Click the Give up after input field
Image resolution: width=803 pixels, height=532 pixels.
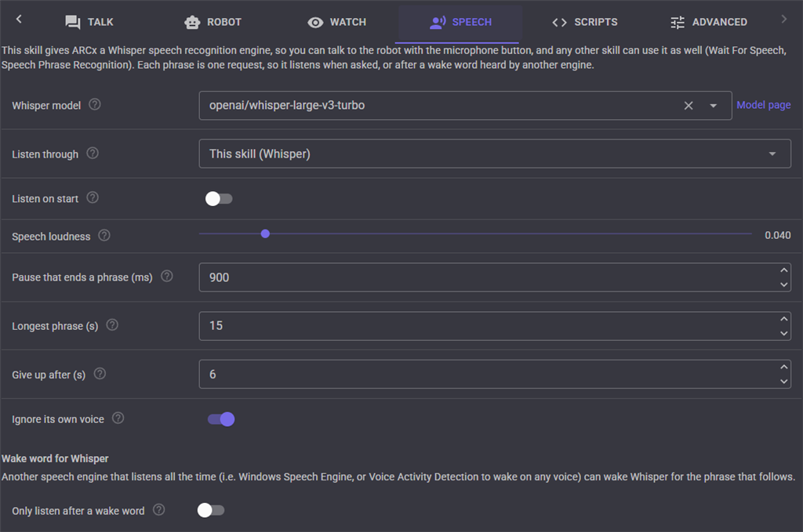(x=495, y=374)
